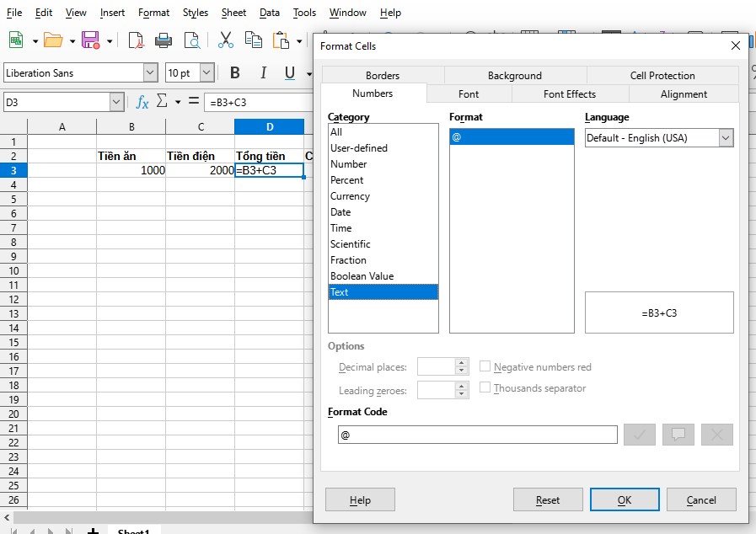This screenshot has width=756, height=534.
Task: Cut using the scissors icon
Action: pyautogui.click(x=226, y=40)
